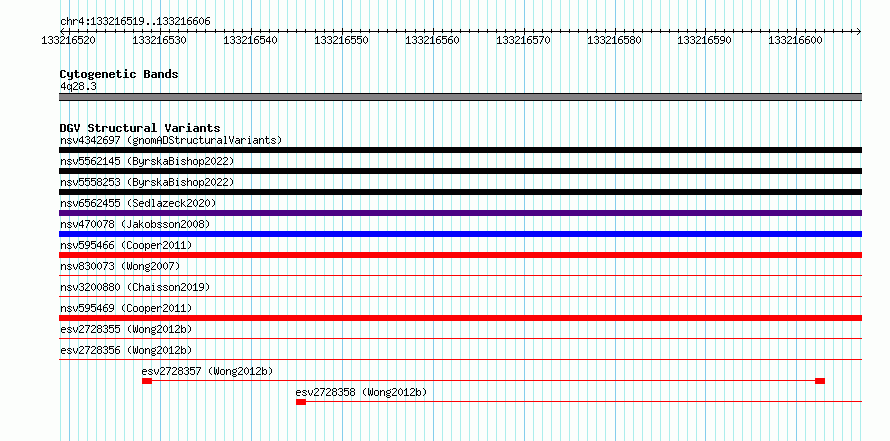890x441 pixels.
Task: Click the black bar under nsv5562145
Action: [460, 171]
